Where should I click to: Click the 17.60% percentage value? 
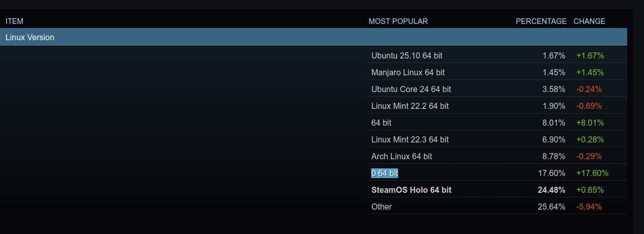click(x=551, y=173)
